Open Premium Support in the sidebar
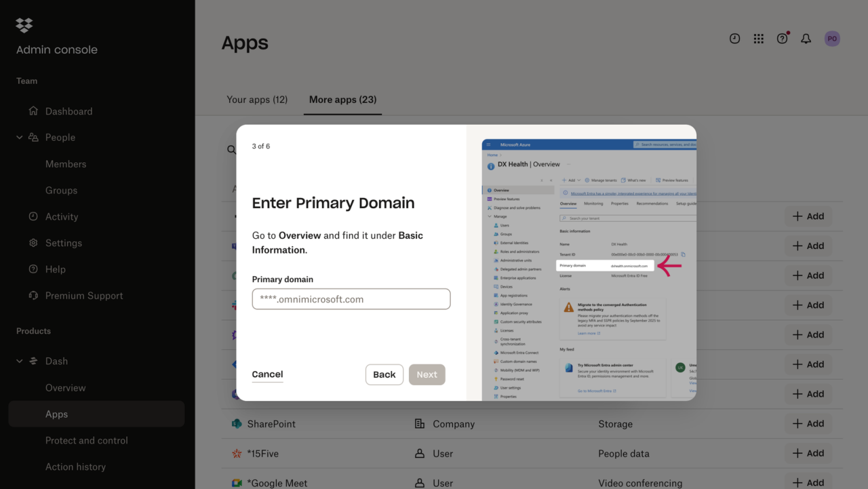Viewport: 868px width, 489px height. [84, 295]
